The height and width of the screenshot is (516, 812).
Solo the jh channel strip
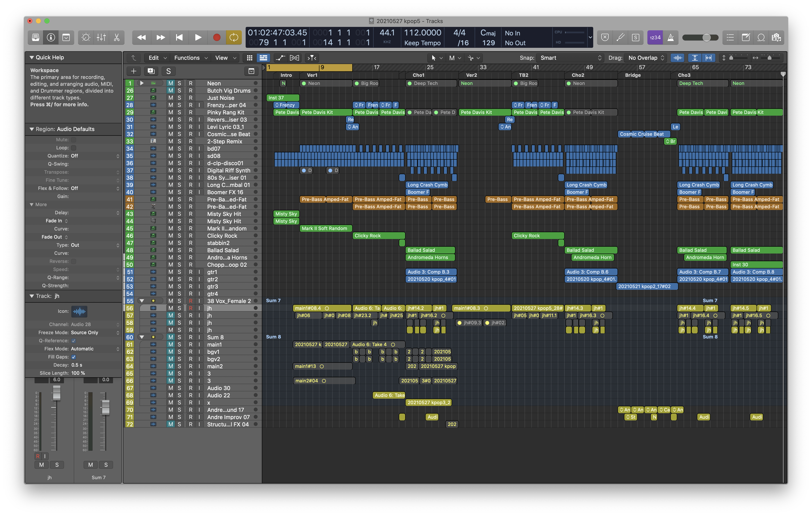(57, 465)
